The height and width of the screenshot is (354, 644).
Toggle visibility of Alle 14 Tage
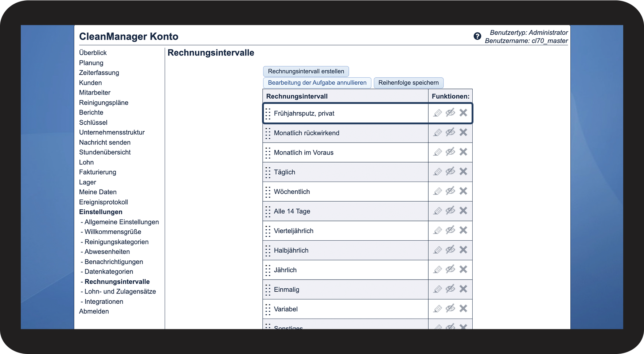[x=450, y=211]
